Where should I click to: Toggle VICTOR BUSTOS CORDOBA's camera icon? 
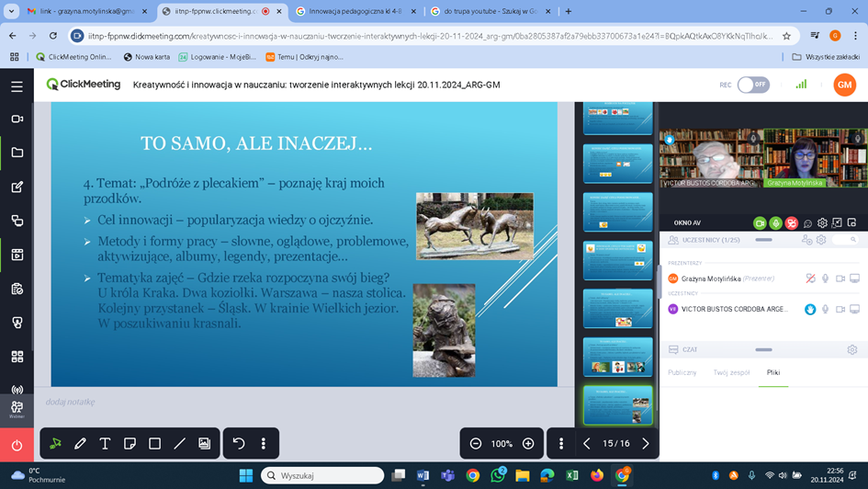pos(840,309)
